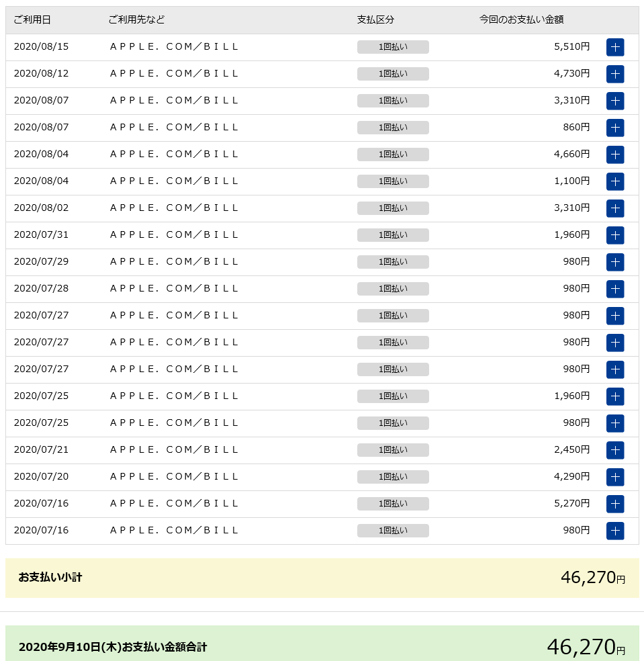Click APPLE.COM/BILL merchant in 2020/07/28 row
The width and height of the screenshot is (644, 661).
coord(174,289)
